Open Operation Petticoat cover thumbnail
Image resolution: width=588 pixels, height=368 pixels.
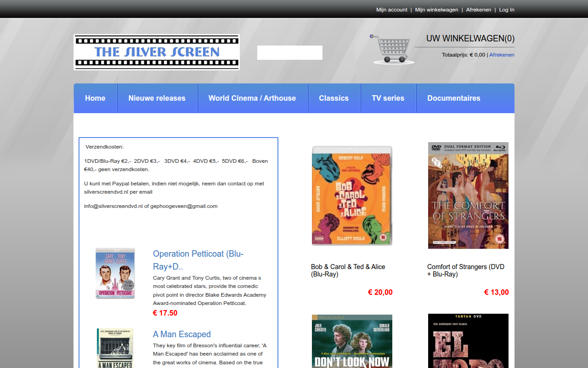pos(115,273)
